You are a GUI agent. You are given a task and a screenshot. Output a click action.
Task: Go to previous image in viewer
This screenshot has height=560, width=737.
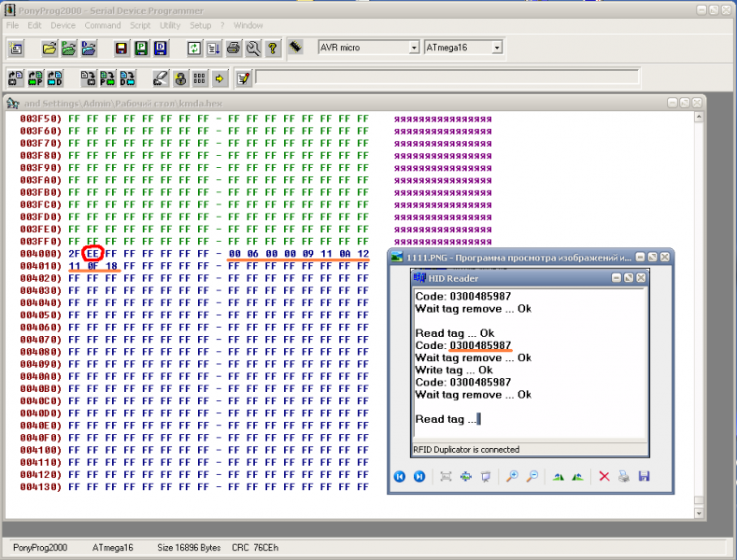point(399,477)
